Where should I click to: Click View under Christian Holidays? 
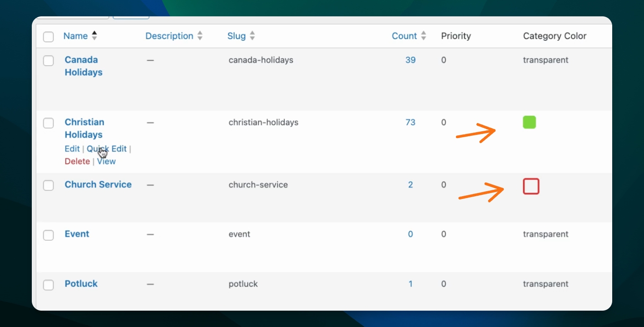click(x=106, y=161)
